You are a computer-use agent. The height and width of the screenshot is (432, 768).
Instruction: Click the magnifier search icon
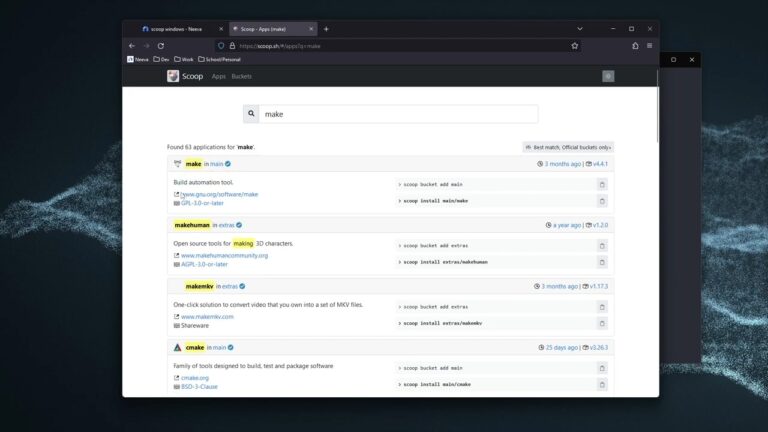click(251, 114)
